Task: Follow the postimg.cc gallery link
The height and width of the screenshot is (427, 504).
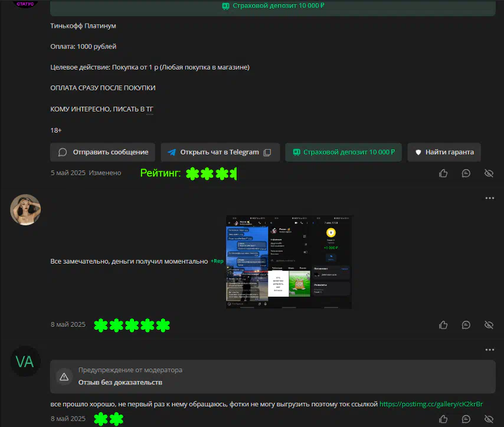Action: coord(431,404)
